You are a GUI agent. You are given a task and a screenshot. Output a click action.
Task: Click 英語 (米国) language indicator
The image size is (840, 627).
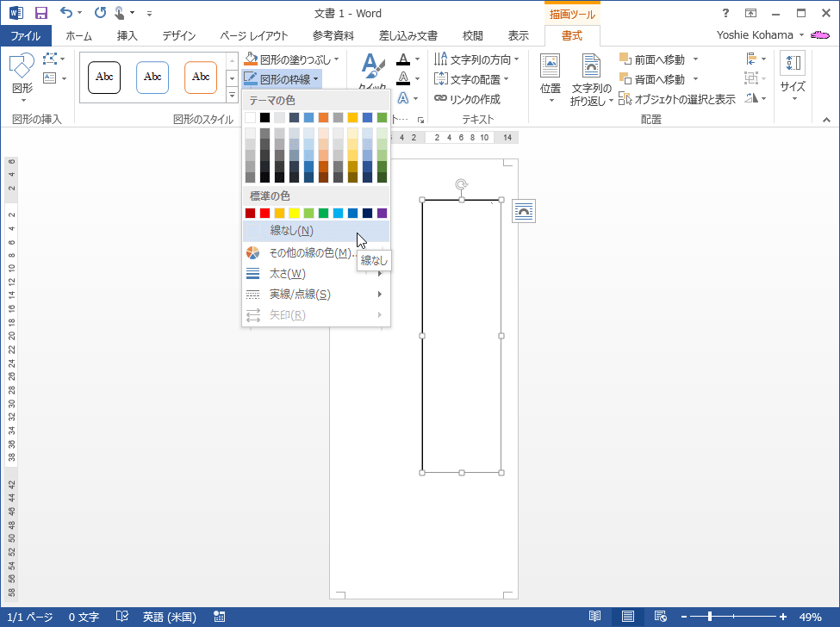(169, 617)
